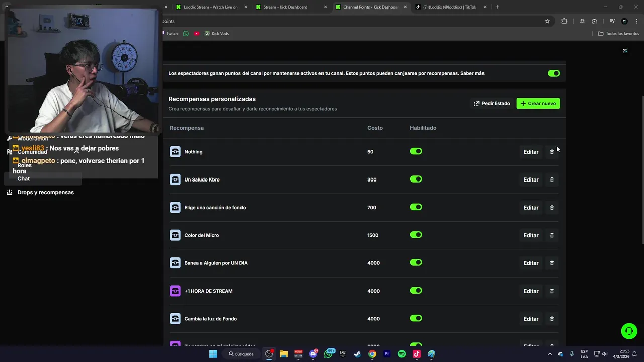Click Crear nuevo button

pyautogui.click(x=538, y=103)
